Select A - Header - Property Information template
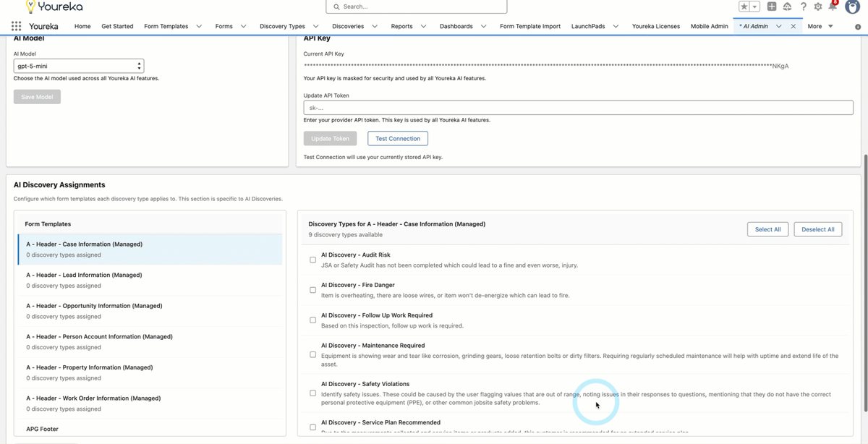 [150, 372]
